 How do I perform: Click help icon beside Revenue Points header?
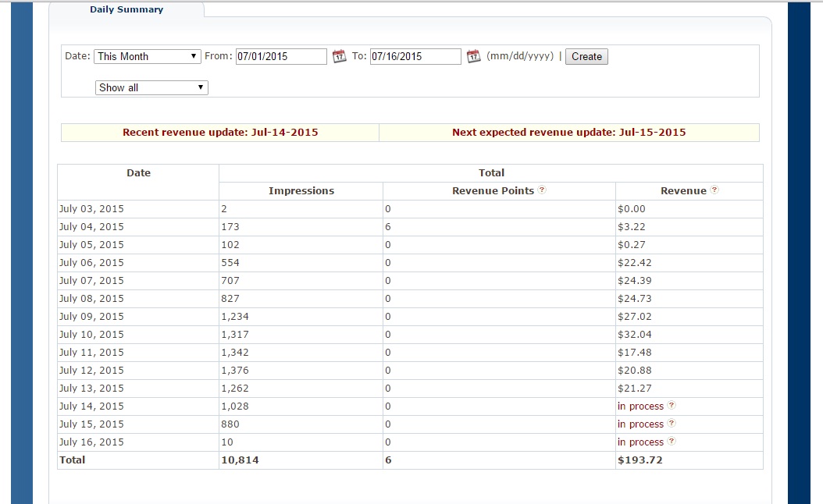542,190
